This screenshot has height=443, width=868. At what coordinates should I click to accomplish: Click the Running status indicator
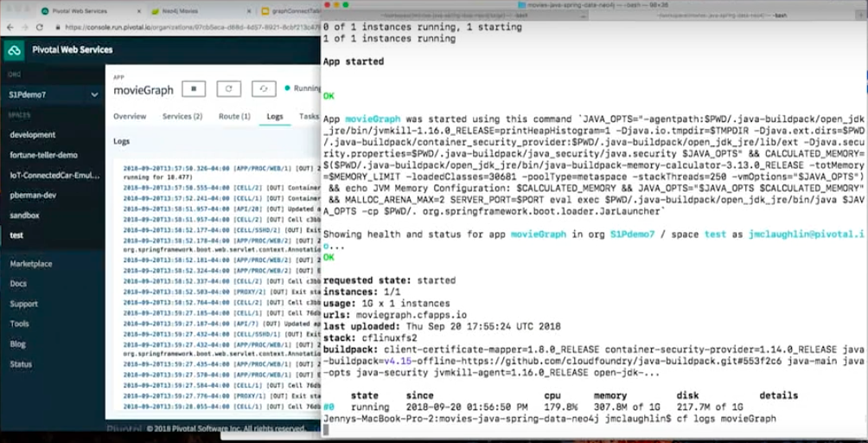click(x=303, y=88)
